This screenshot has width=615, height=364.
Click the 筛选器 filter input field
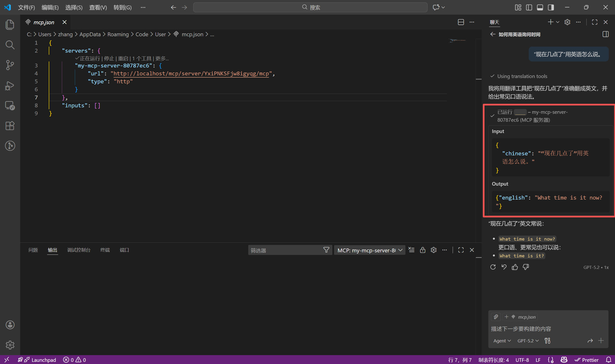[x=285, y=250]
